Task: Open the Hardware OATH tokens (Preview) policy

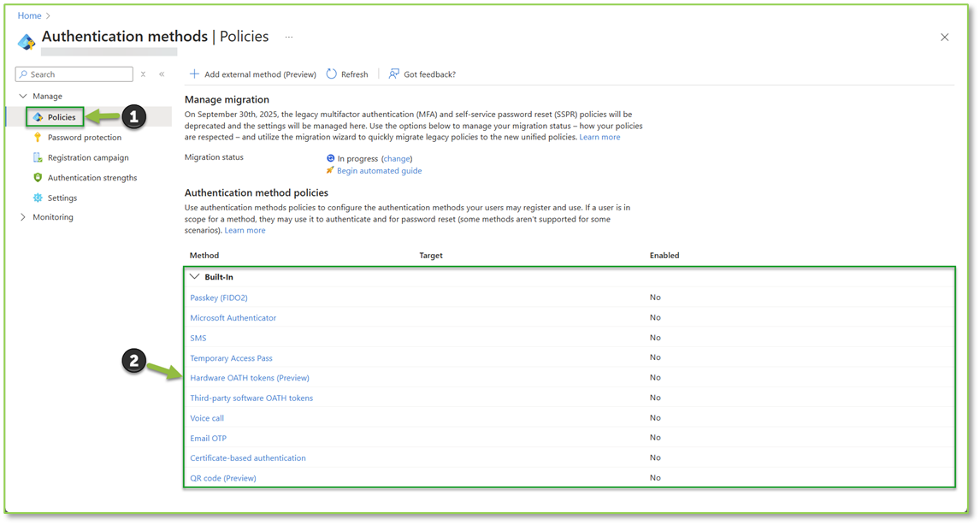Action: pos(250,377)
